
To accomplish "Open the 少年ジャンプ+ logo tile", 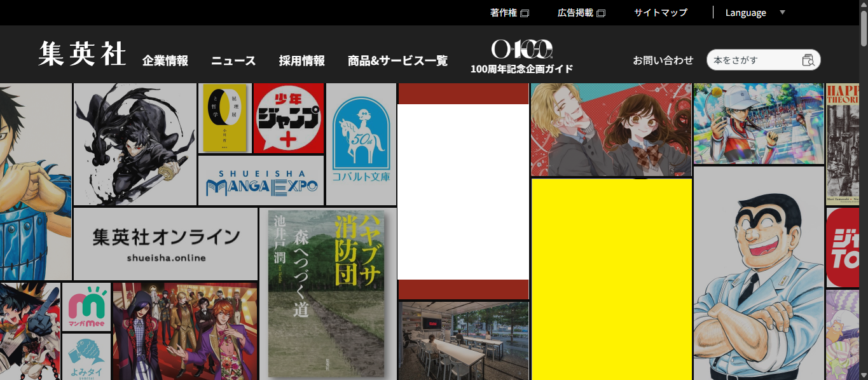I will 289,119.
